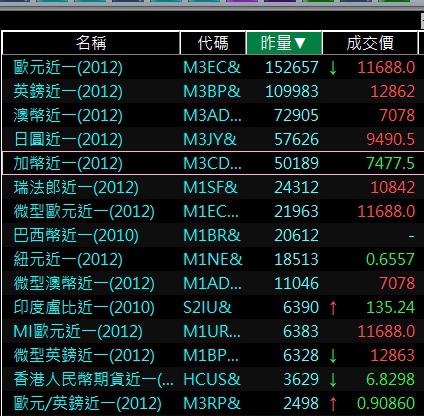424x416 pixels.
Task: Select the 微型歐元近一(2012) row name
Action: pyautogui.click(x=84, y=212)
